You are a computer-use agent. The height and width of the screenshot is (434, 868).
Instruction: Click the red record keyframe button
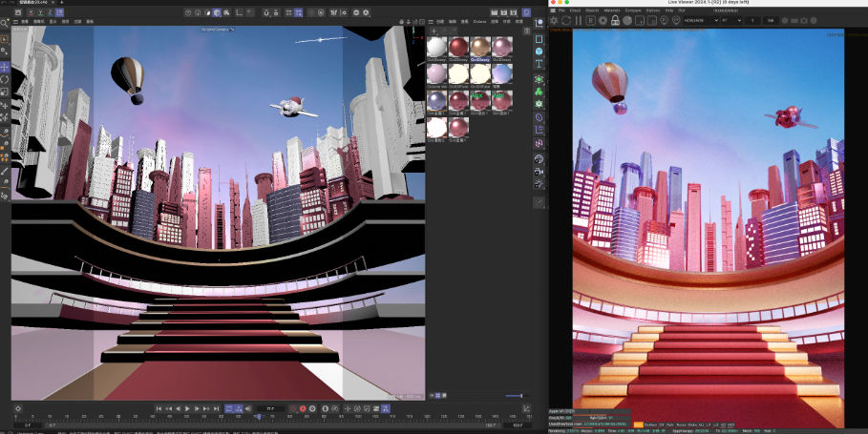[x=303, y=408]
